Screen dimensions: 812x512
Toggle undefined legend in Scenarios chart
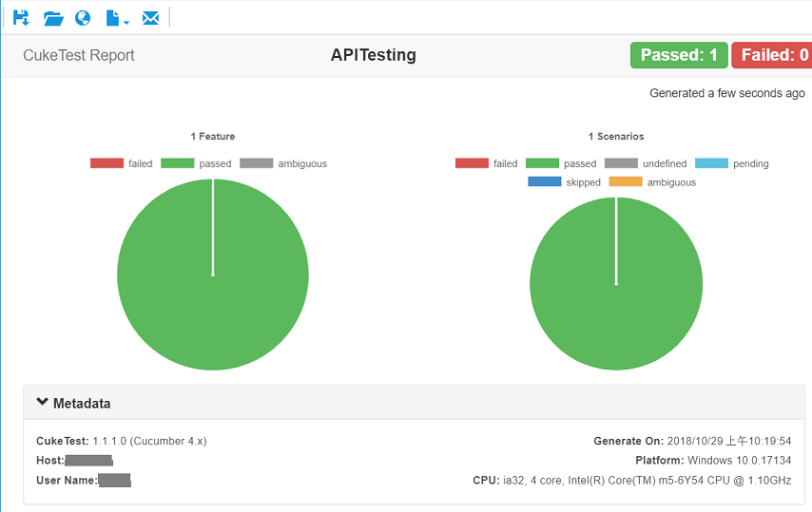pyautogui.click(x=646, y=163)
